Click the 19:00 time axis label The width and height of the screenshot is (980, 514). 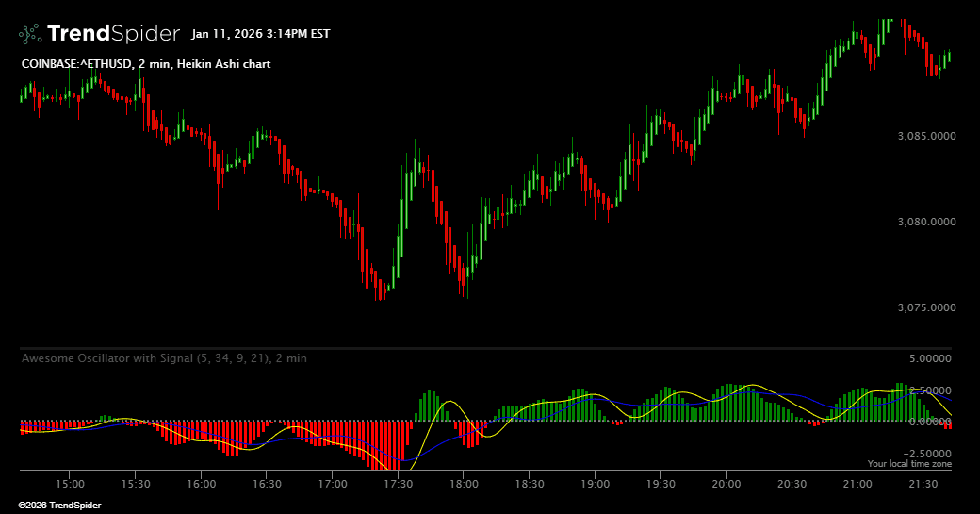click(x=595, y=484)
